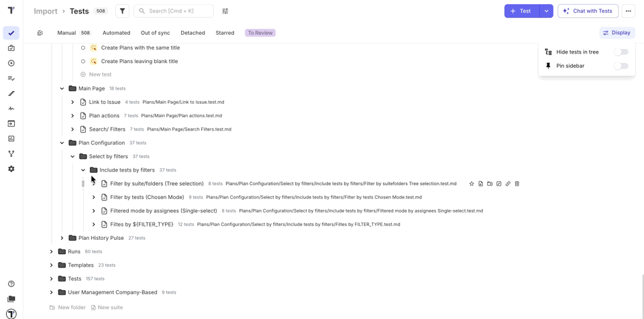Open Runs from the sidebar play icon
Screen dimensions: 644x319
[x=11, y=63]
